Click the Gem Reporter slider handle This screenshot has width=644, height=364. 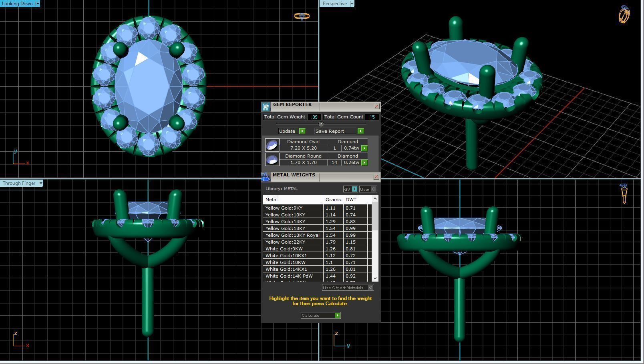click(321, 124)
